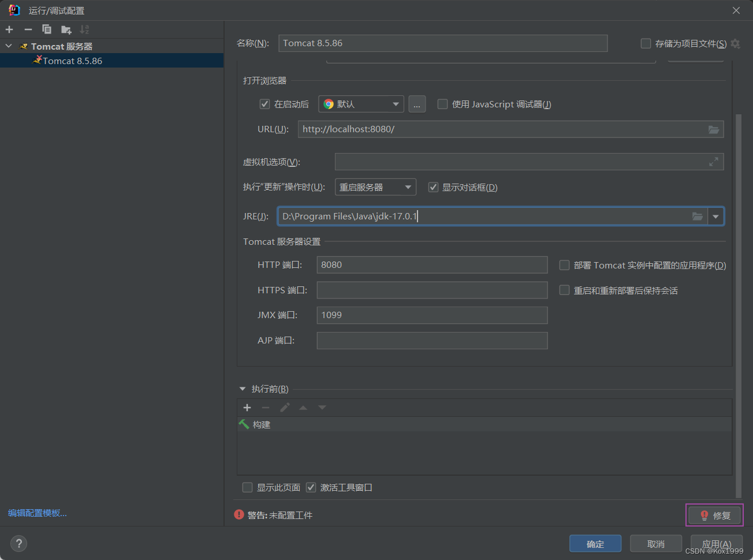Open 编辑配置模板 link
The height and width of the screenshot is (560, 753).
[x=38, y=513]
